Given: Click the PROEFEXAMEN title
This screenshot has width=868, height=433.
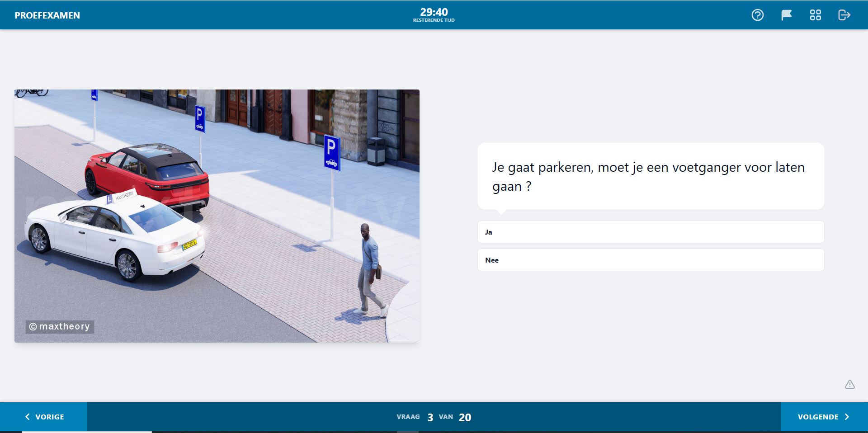Looking at the screenshot, I should pyautogui.click(x=47, y=15).
